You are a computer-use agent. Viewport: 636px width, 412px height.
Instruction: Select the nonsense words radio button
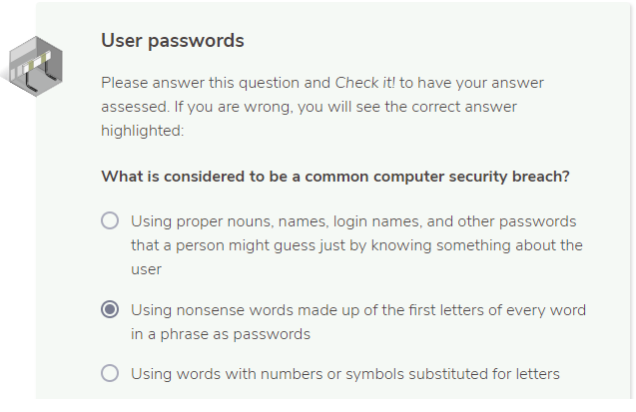[x=110, y=310]
